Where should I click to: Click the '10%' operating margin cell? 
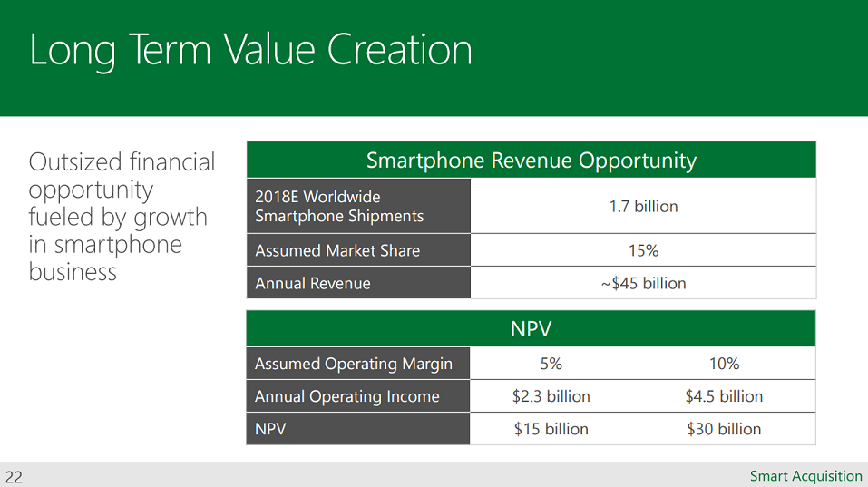click(724, 364)
